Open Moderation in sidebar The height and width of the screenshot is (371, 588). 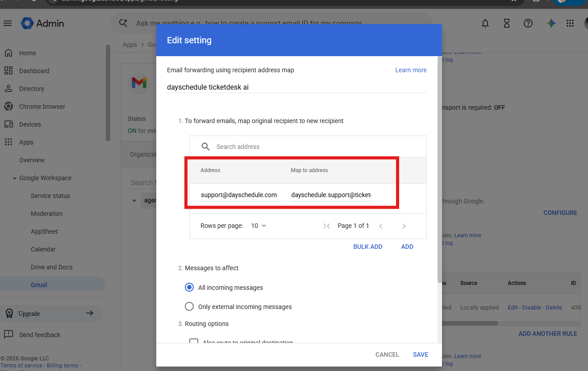pos(46,214)
